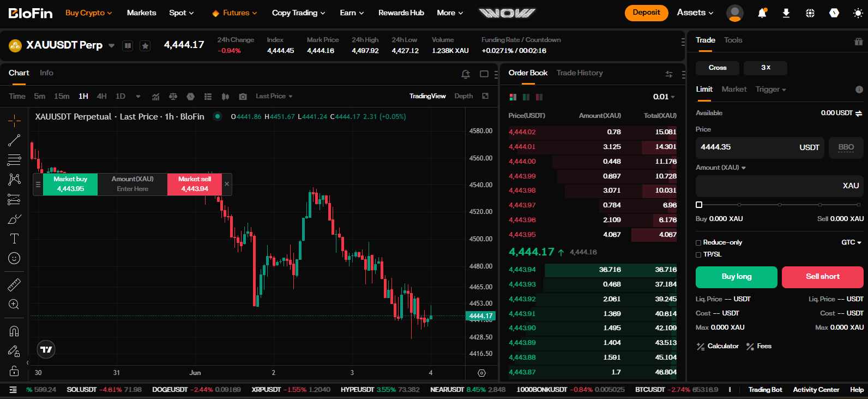Screen dimensions: 868x399
Task: Add XAUUSDT Perp to favorites star
Action: tap(145, 46)
